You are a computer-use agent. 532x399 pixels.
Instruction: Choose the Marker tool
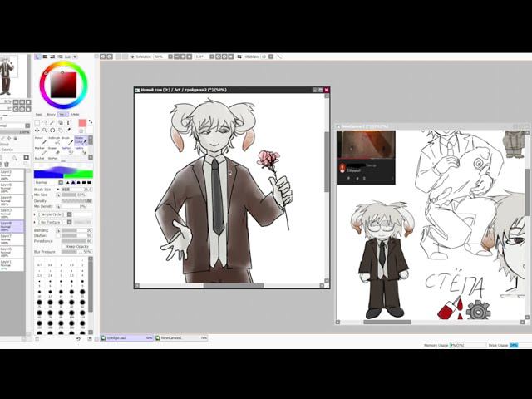39,150
